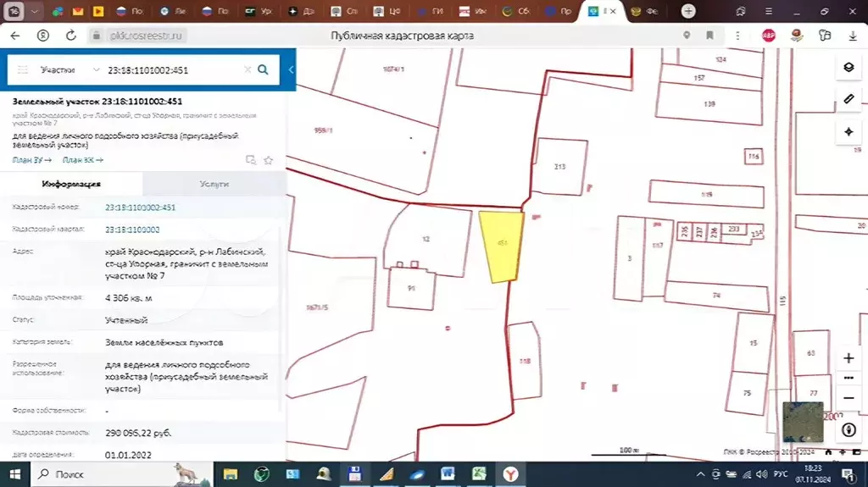Switch to the browser tab labeled ЦФ
The height and width of the screenshot is (487, 868).
(x=387, y=11)
